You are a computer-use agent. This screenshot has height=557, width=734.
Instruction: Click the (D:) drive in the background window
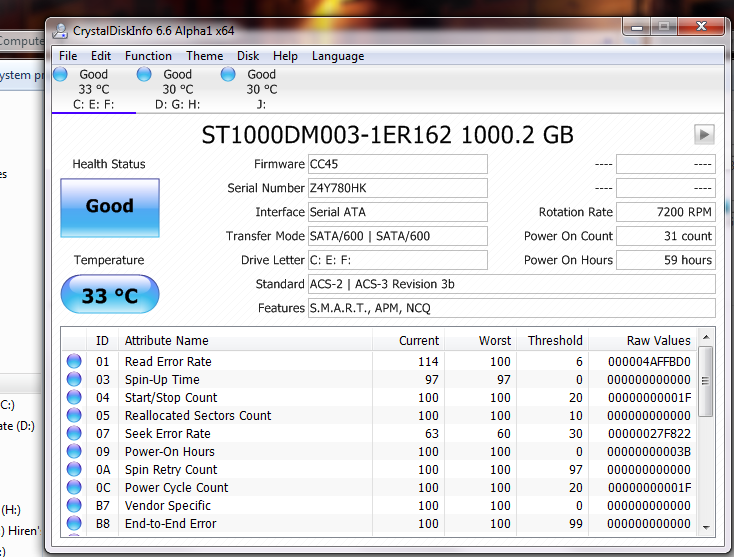coord(17,426)
